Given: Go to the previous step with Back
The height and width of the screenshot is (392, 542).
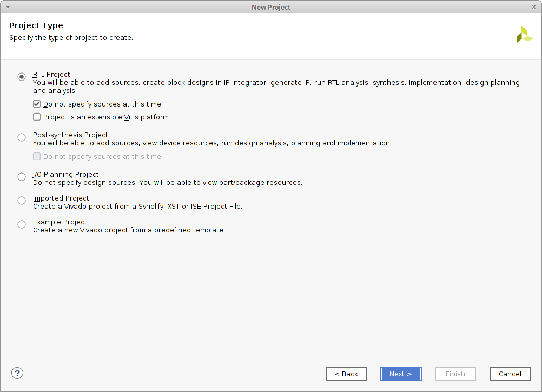Looking at the screenshot, I should coord(346,374).
